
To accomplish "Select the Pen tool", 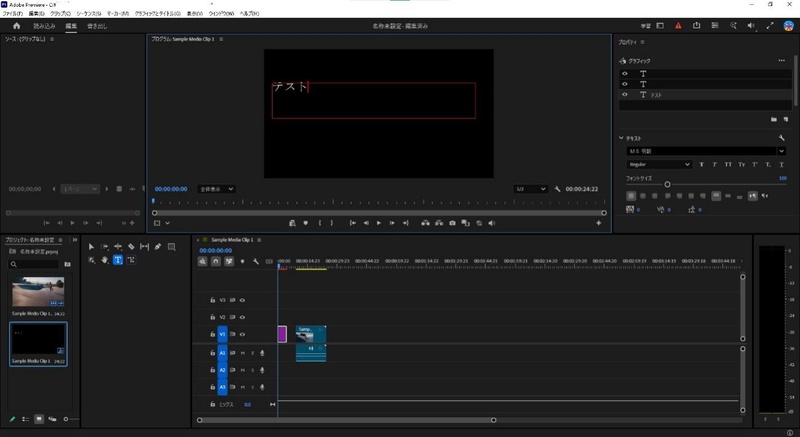I will click(x=158, y=247).
